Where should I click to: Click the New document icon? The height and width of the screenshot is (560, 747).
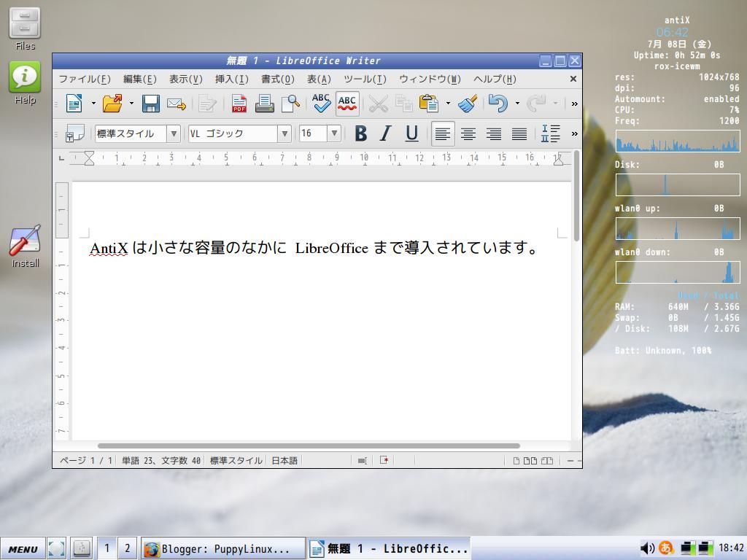(x=74, y=104)
